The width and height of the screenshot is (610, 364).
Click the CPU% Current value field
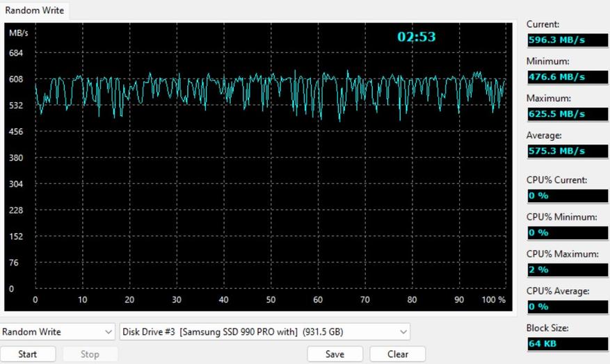[568, 196]
